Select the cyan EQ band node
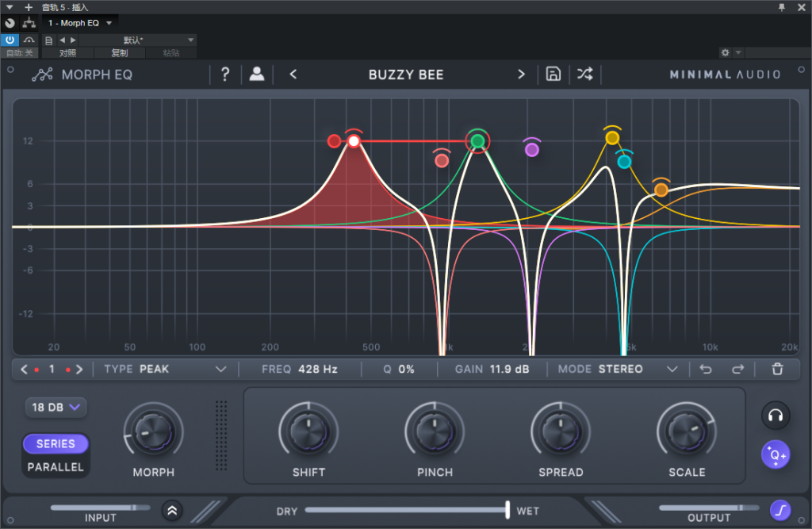Viewport: 812px width, 529px height. point(625,162)
